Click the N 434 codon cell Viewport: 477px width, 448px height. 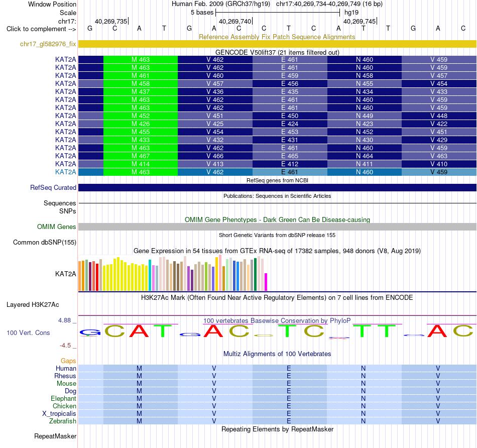coord(365,91)
